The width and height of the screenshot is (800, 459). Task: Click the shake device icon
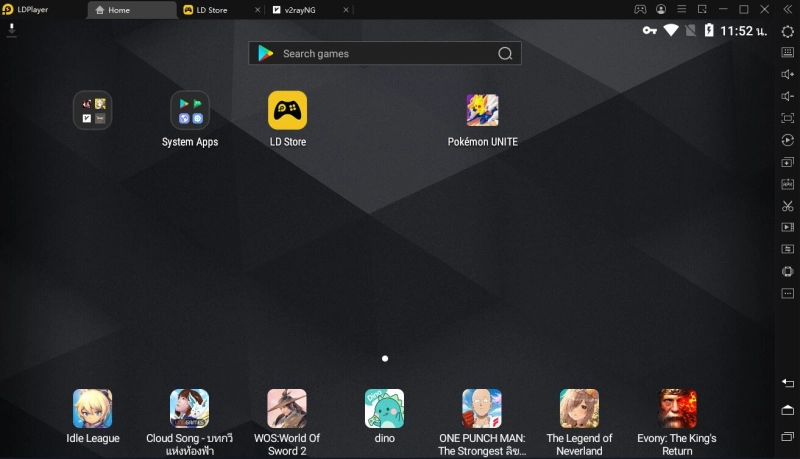coord(787,271)
